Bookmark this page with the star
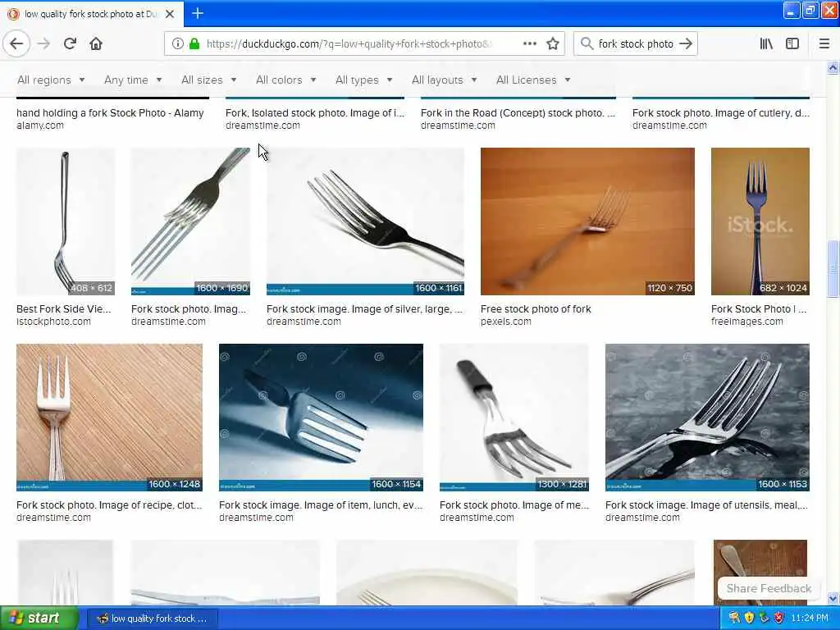This screenshot has width=840, height=630. 553,43
